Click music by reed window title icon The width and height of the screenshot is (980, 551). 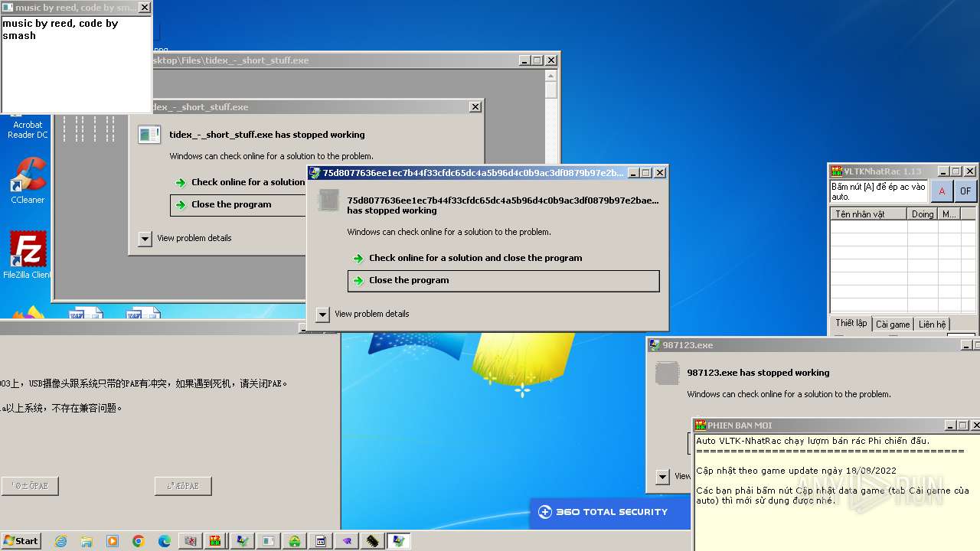[8, 8]
